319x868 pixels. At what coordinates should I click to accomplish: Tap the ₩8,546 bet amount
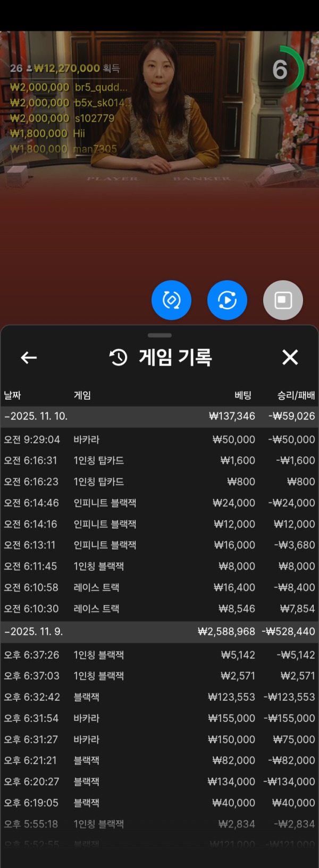[237, 609]
